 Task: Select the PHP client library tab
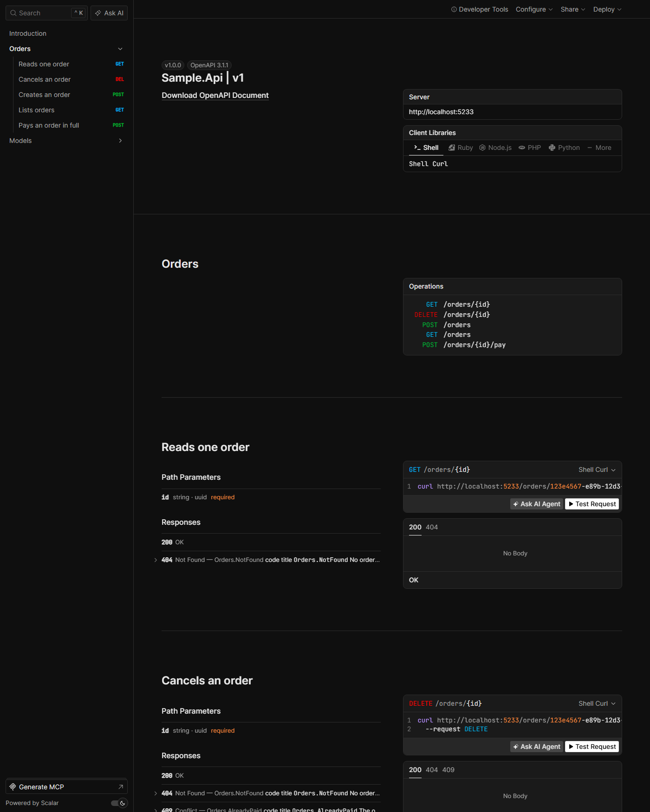click(530, 148)
